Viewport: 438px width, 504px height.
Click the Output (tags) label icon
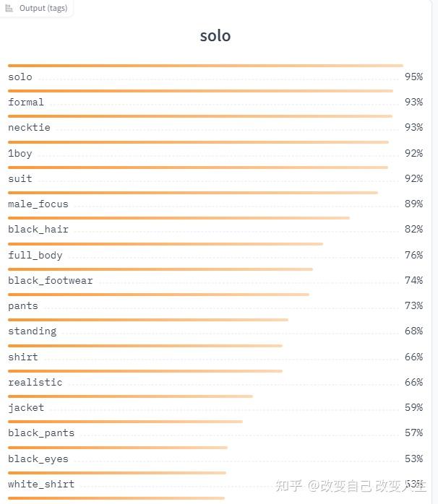pyautogui.click(x=9, y=7)
